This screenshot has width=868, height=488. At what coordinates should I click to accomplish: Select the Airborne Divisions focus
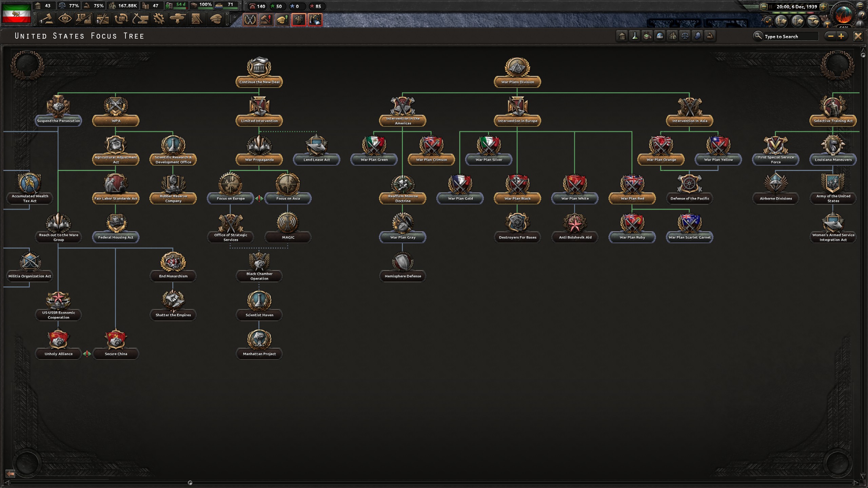[x=775, y=189]
